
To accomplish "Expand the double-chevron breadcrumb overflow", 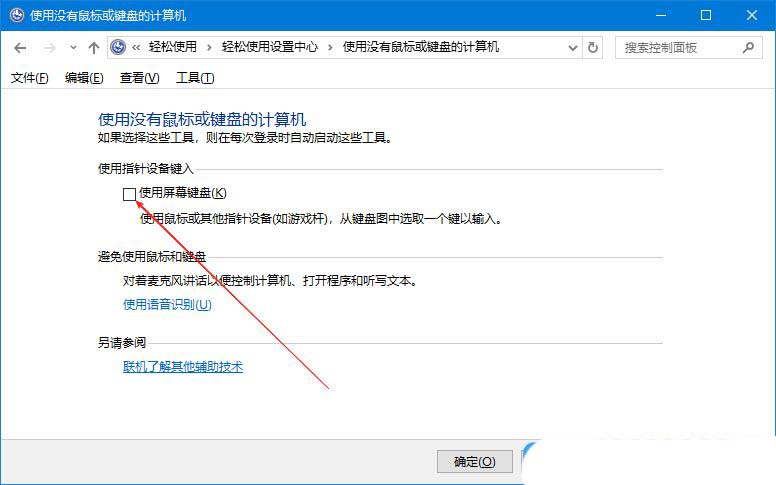I will (136, 48).
